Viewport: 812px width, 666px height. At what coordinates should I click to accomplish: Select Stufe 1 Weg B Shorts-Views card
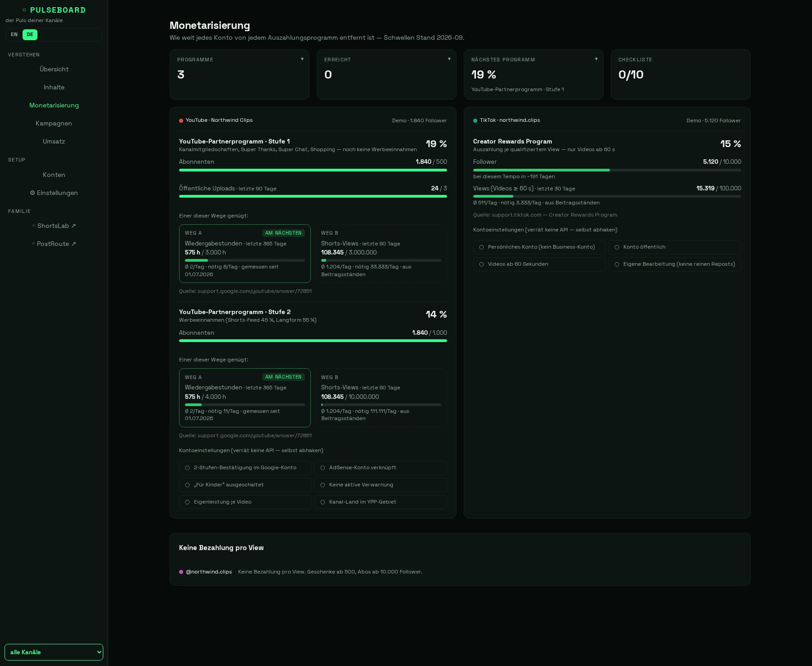[x=381, y=254]
